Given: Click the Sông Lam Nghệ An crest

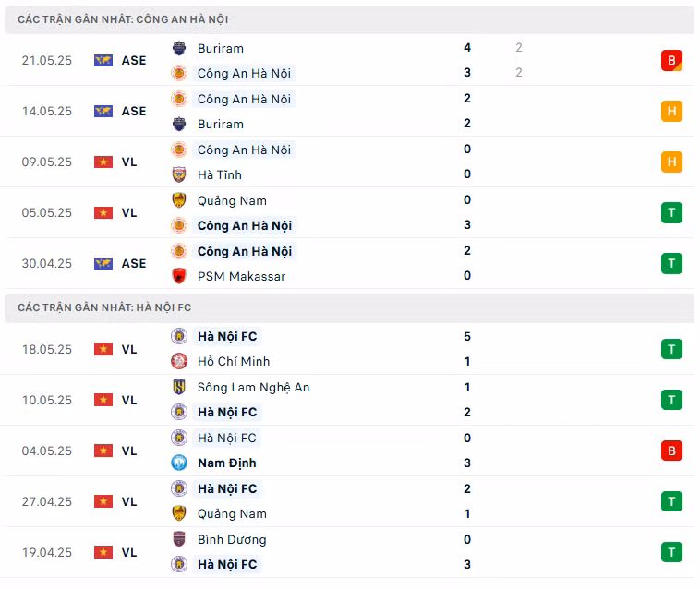Looking at the screenshot, I should [x=179, y=387].
